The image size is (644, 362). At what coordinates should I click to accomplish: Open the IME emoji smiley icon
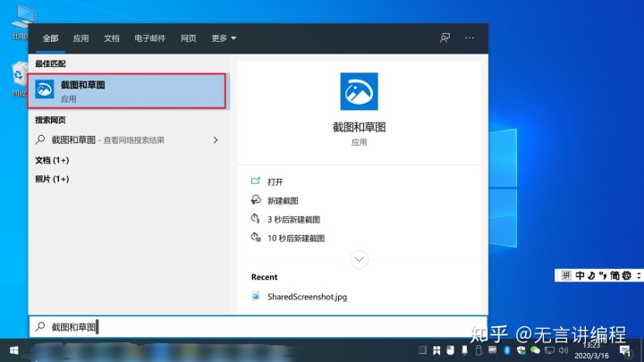[626, 275]
